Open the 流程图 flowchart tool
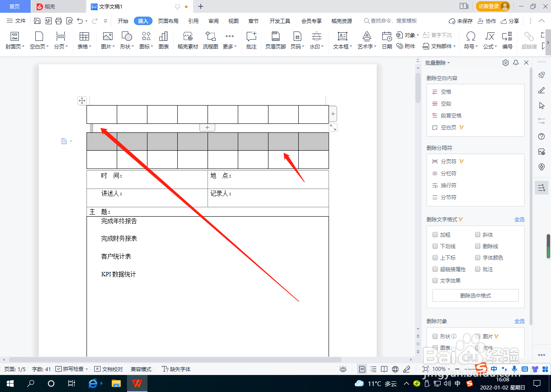 pyautogui.click(x=210, y=40)
